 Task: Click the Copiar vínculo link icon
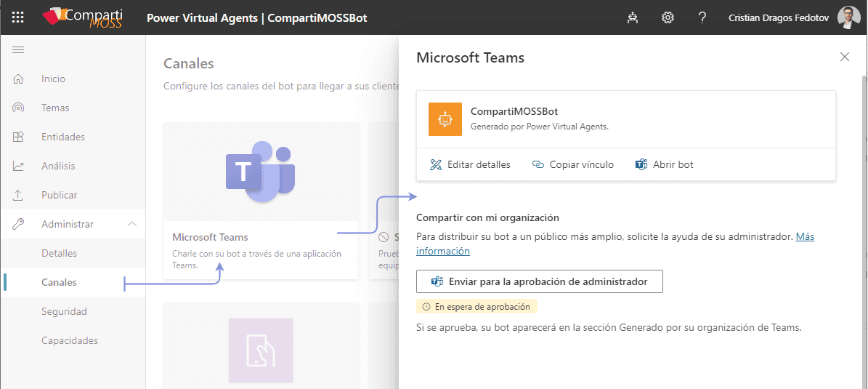click(x=538, y=164)
